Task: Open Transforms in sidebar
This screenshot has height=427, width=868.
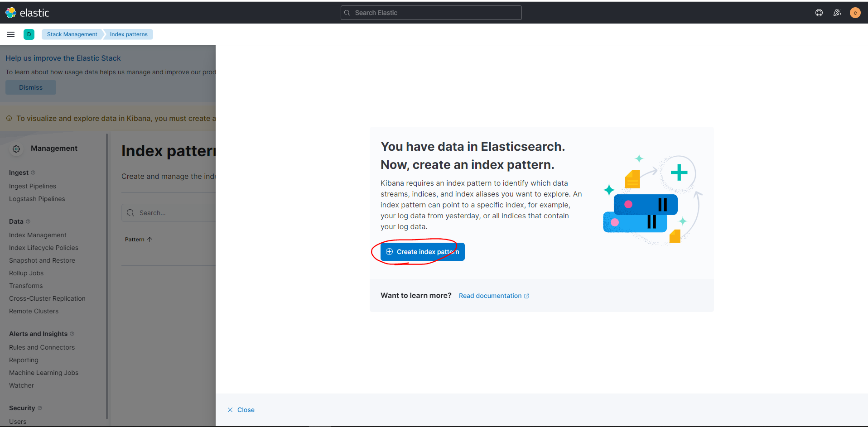Action: point(26,286)
